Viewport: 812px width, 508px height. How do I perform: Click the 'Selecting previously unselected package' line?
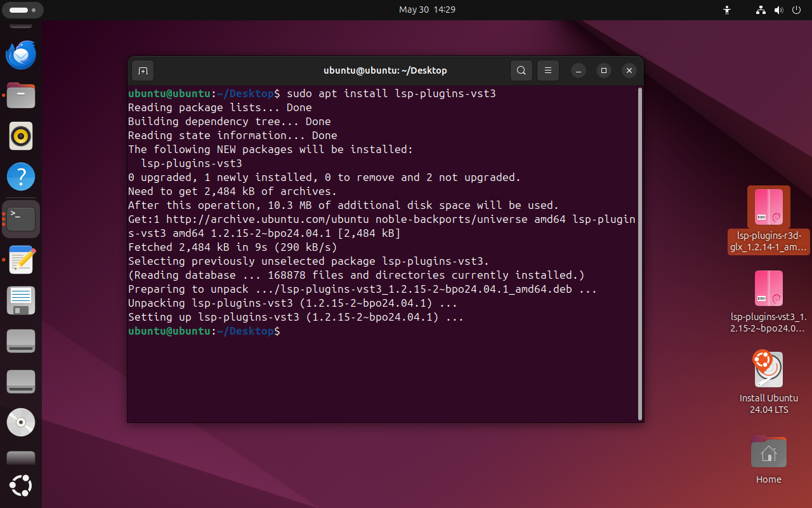pos(309,261)
